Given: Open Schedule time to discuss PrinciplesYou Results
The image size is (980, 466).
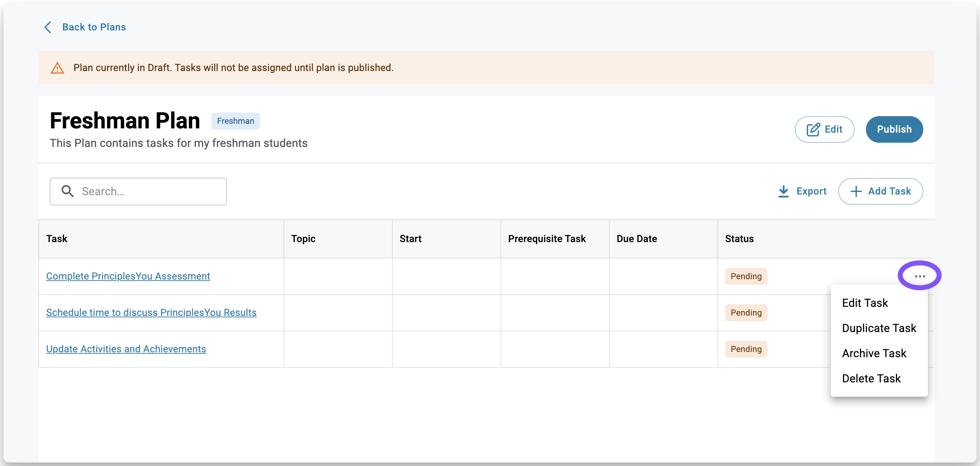Looking at the screenshot, I should point(152,312).
